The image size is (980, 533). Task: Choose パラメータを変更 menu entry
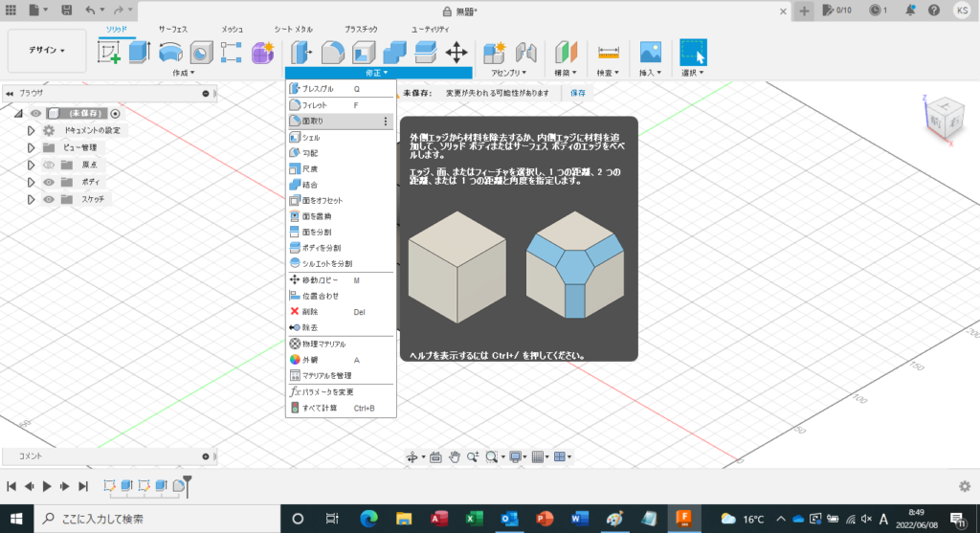coord(340,391)
